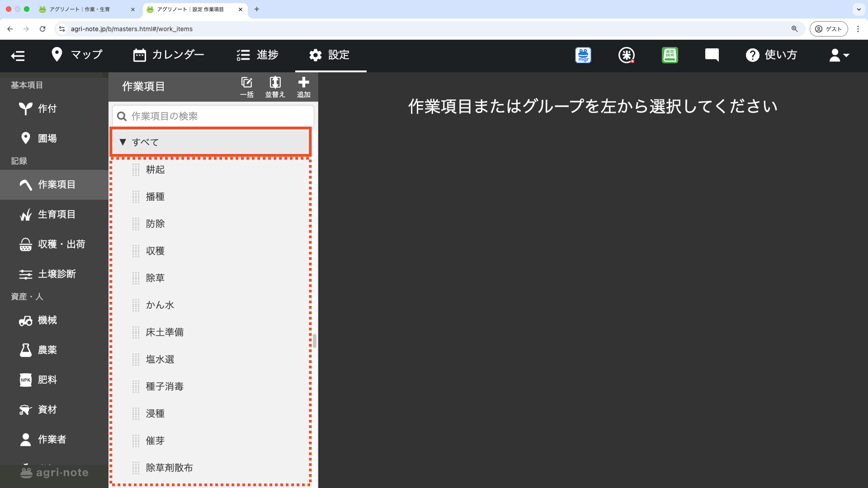868x488 pixels.
Task: Collapse the すべて group triangle
Action: pos(123,142)
